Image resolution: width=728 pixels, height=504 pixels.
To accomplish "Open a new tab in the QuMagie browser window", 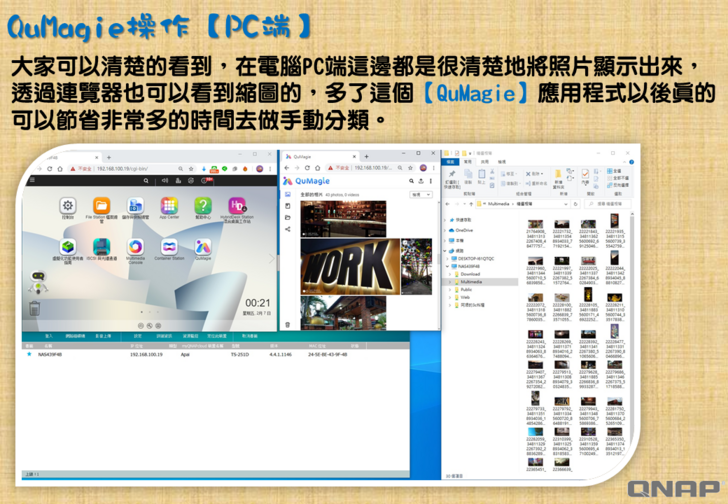I will pos(366,156).
